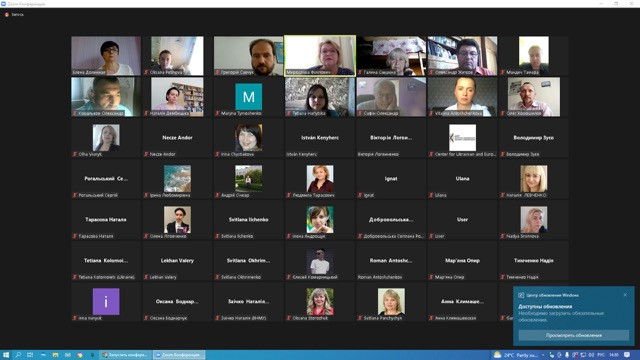Click the taskbar clock showing the time
The height and width of the screenshot is (360, 640).
point(613,355)
